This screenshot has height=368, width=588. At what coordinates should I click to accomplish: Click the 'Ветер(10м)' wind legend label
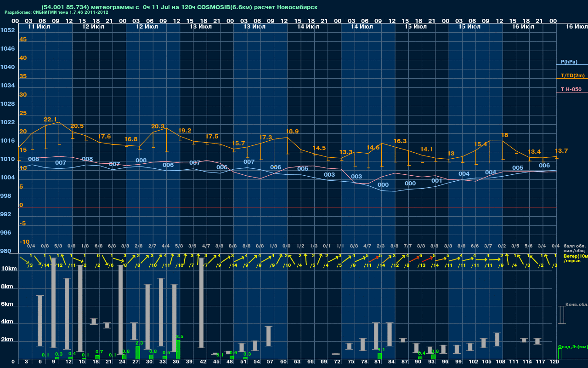tap(575, 256)
